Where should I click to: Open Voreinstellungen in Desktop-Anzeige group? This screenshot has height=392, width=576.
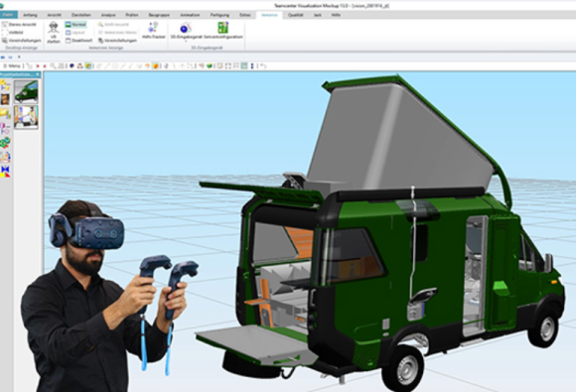[x=21, y=41]
